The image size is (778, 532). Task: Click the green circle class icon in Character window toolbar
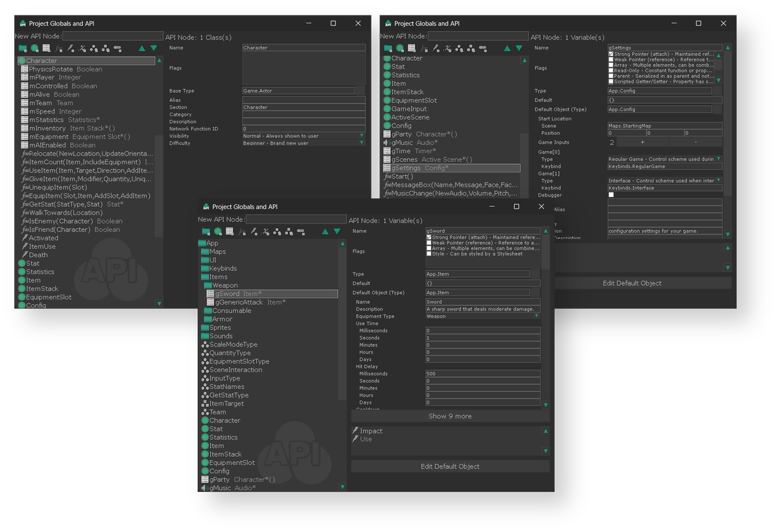(x=34, y=49)
